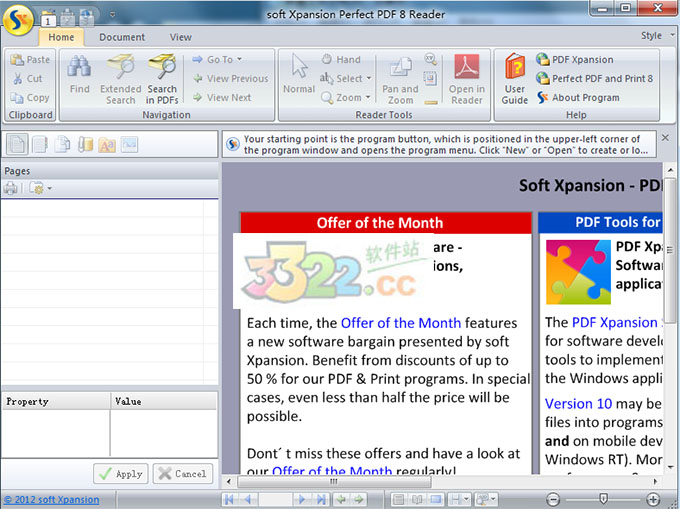Image resolution: width=680 pixels, height=509 pixels.
Task: Open About Program dialog
Action: click(x=578, y=98)
